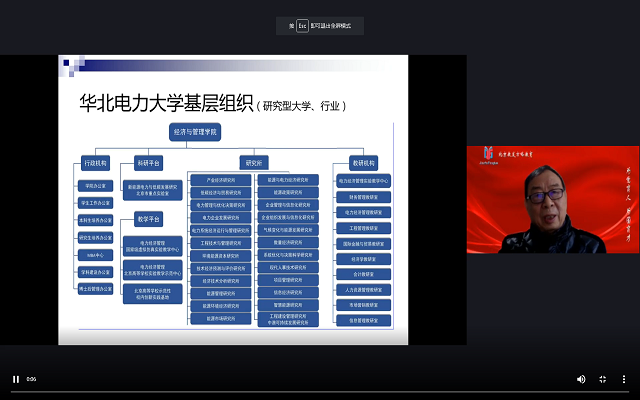Click the 学科建设办公室 box
Screen dimensions: 640x400
point(96,272)
